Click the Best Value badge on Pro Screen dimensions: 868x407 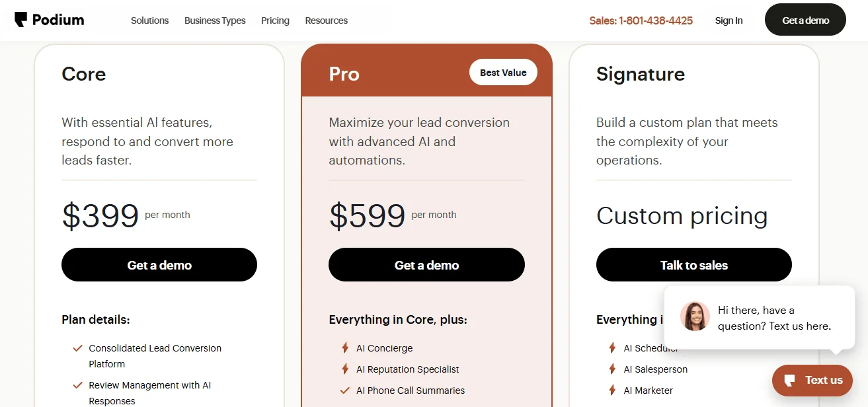click(503, 72)
